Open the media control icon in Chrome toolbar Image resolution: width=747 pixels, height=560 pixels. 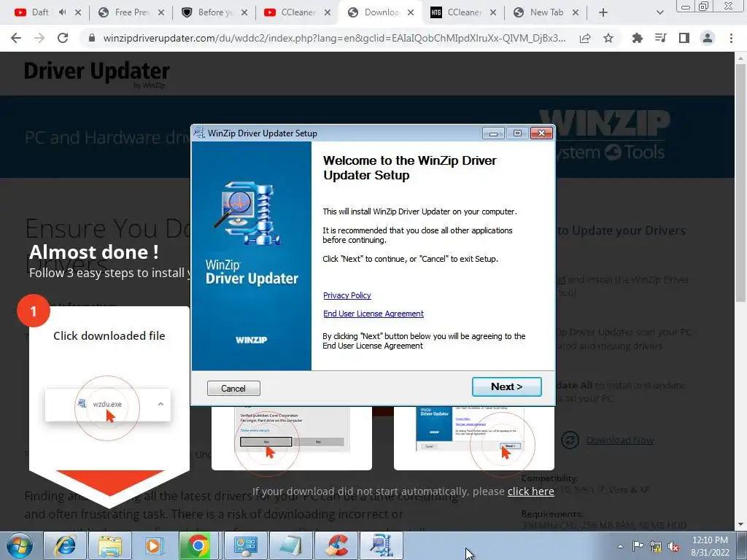tap(660, 38)
